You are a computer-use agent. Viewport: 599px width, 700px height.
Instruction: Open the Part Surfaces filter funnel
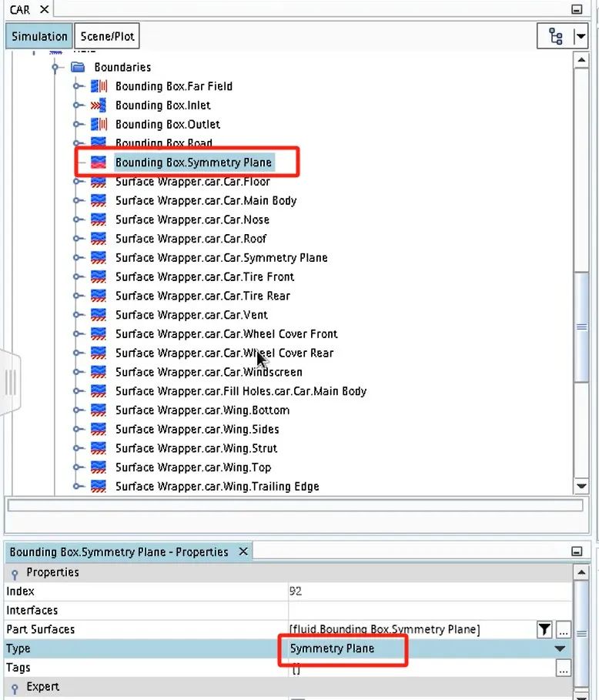coord(544,629)
